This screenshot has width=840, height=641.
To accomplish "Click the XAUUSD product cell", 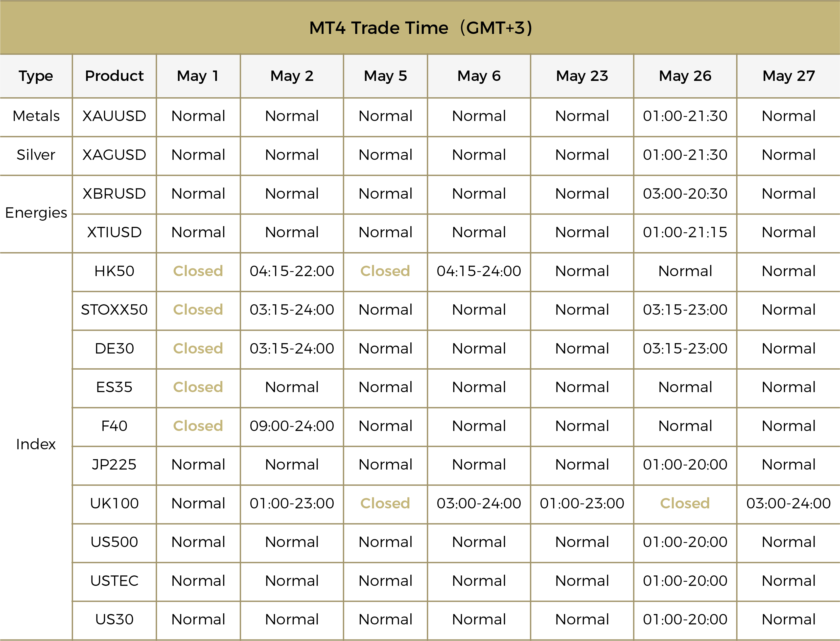I will click(x=115, y=116).
